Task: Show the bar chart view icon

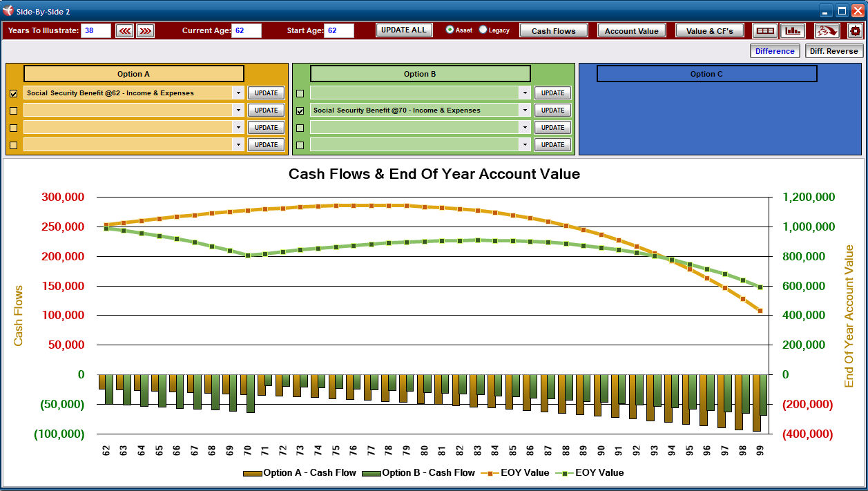Action: pos(793,30)
